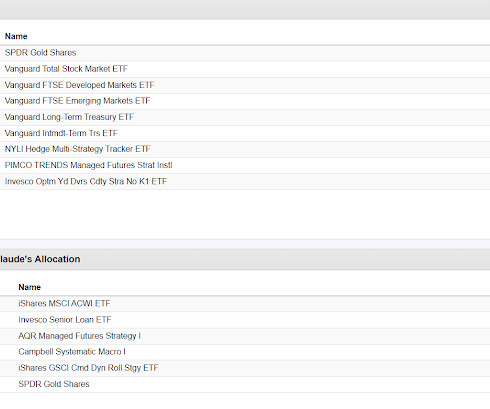Select Vanguard Intmdt-Term Trs ETF row

click(245, 133)
